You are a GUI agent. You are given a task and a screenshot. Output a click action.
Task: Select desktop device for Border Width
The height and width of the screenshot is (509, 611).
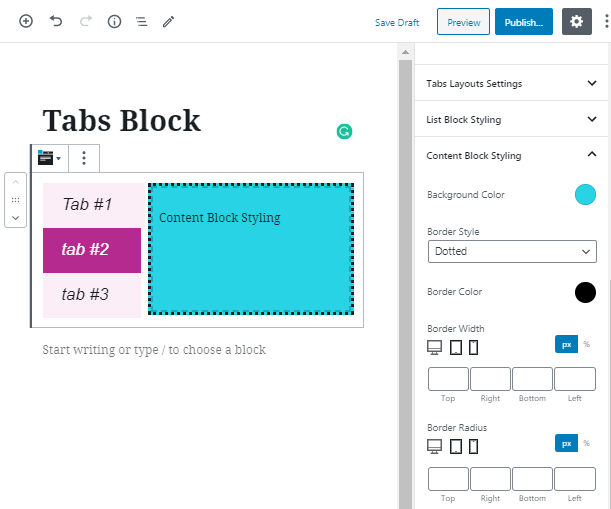pyautogui.click(x=434, y=347)
